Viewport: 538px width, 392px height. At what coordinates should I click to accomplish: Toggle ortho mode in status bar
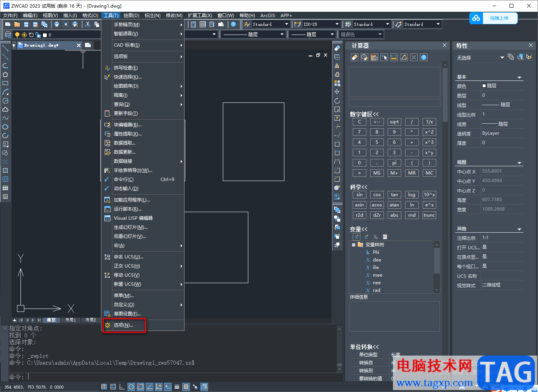pos(122,387)
